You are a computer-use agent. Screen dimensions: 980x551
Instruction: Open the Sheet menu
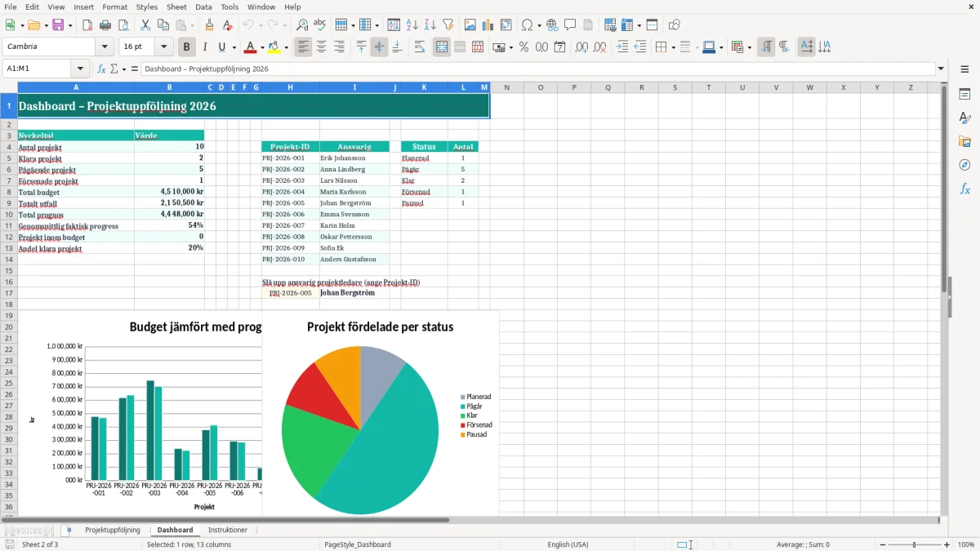point(176,7)
